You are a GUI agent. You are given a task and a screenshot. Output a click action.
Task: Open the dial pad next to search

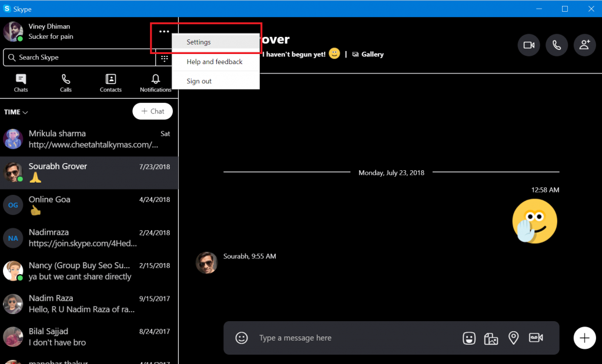(x=165, y=58)
